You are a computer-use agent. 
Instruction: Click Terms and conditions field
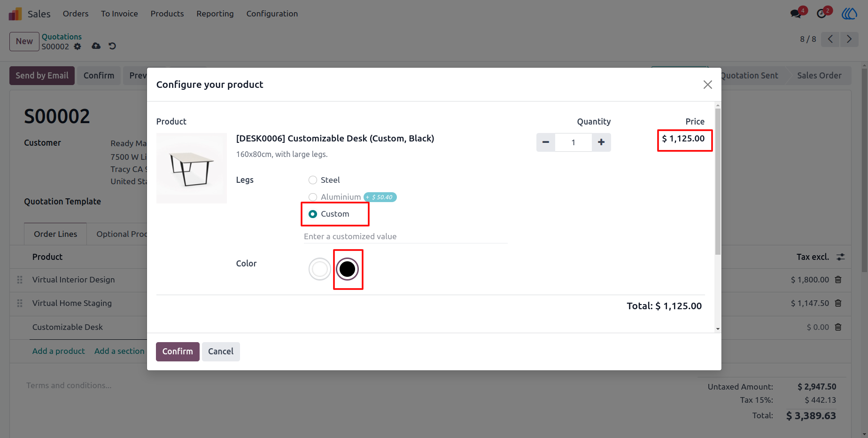69,385
